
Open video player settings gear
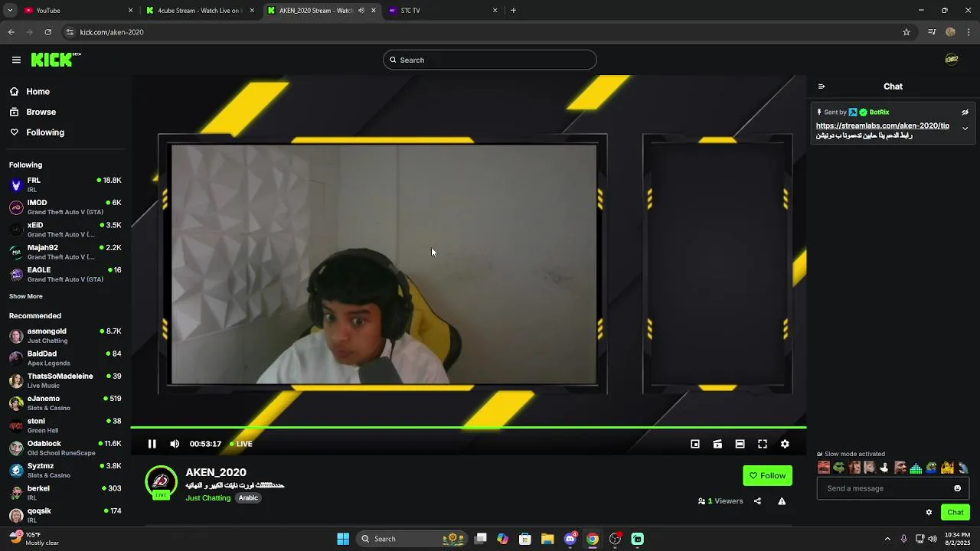785,444
